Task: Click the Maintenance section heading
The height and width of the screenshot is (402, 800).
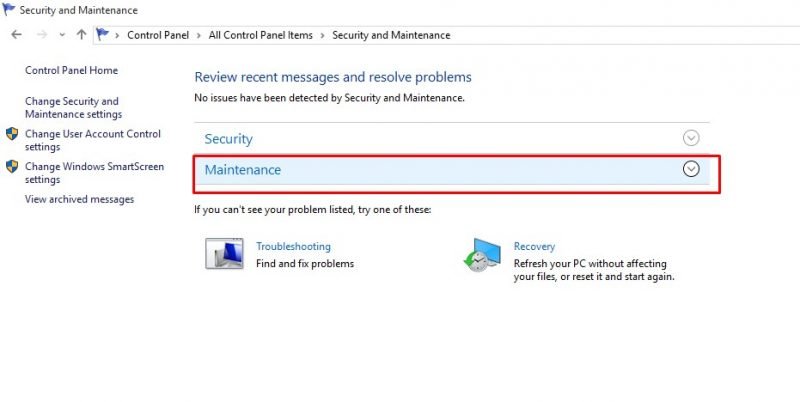Action: tap(243, 170)
